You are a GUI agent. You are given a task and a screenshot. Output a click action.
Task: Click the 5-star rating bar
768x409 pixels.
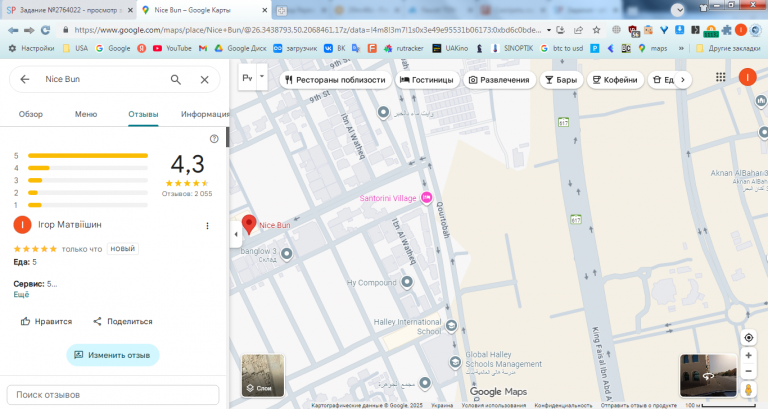point(88,156)
